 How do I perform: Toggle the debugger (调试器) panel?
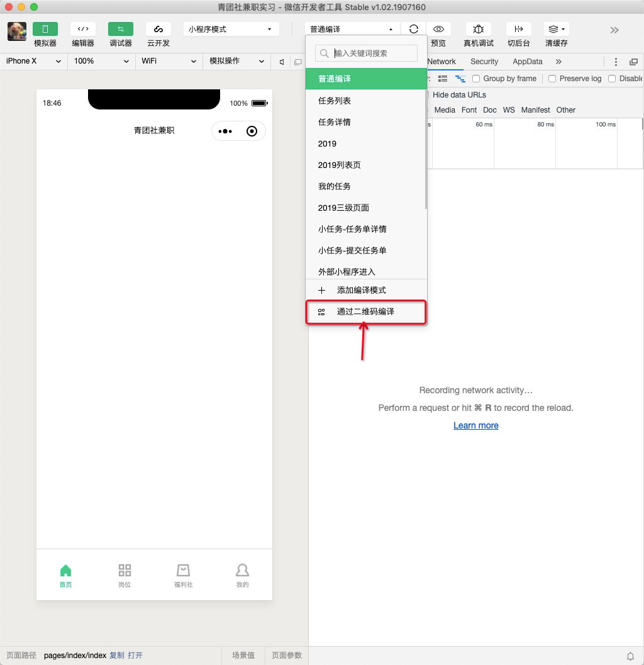point(121,30)
